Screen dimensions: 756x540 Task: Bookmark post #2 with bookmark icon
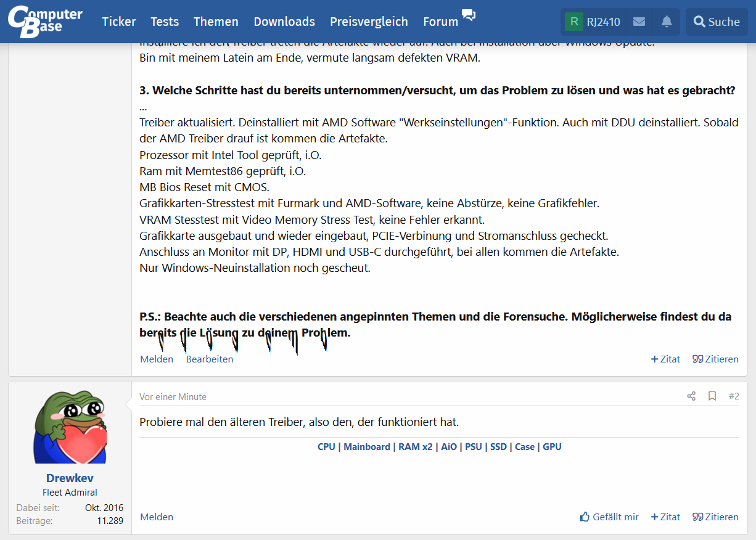click(x=712, y=396)
